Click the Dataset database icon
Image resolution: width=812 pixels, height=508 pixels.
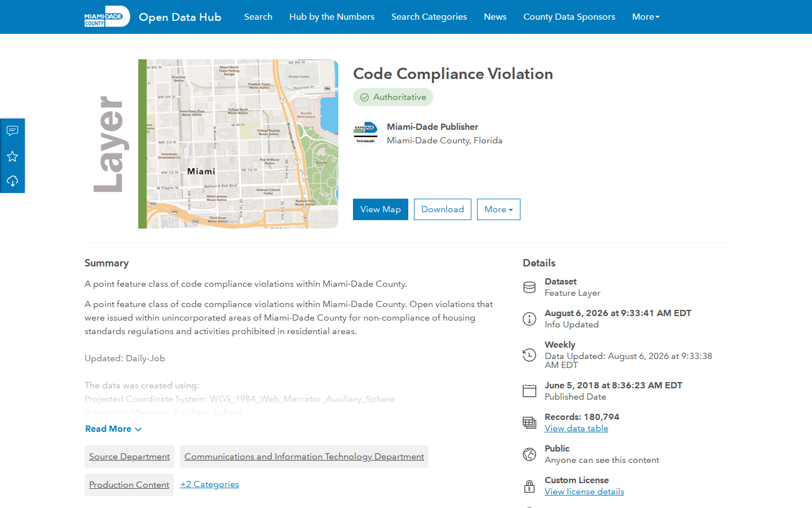pos(529,287)
